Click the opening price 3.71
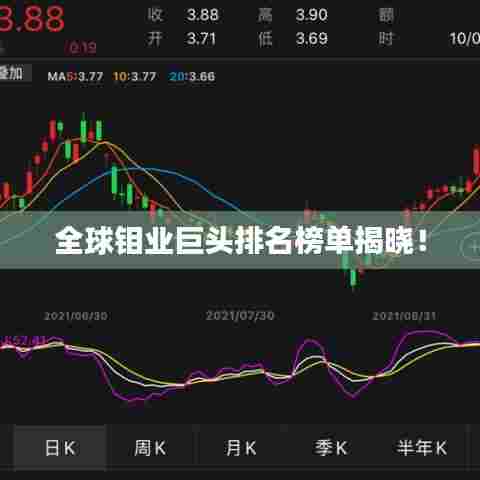The height and width of the screenshot is (480, 480). [201, 39]
